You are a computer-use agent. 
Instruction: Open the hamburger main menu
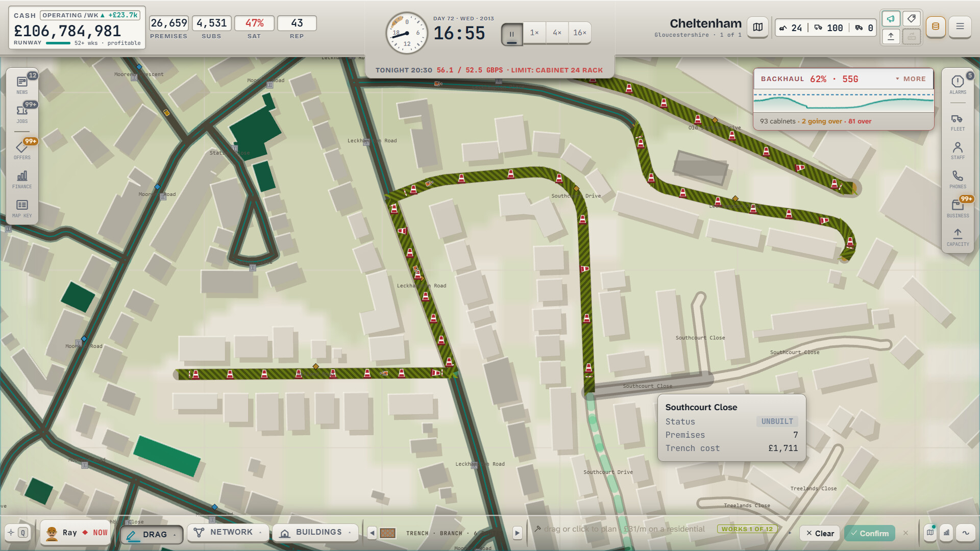coord(960,27)
